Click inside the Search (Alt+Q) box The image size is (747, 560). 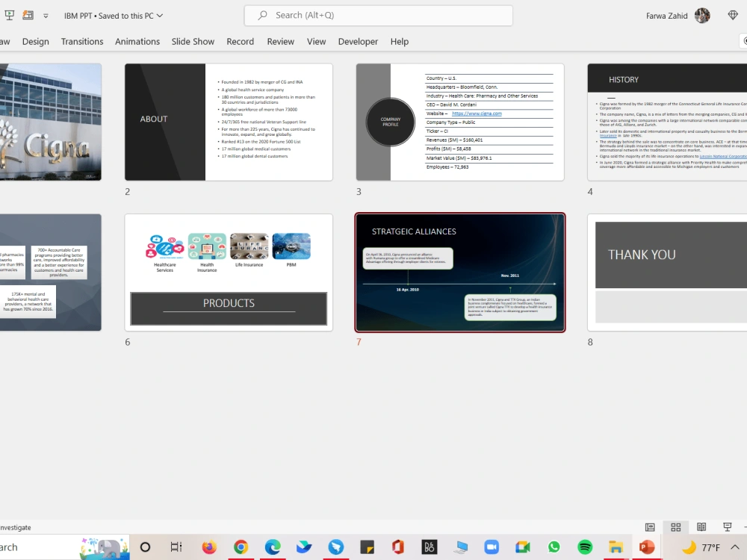[x=378, y=15]
